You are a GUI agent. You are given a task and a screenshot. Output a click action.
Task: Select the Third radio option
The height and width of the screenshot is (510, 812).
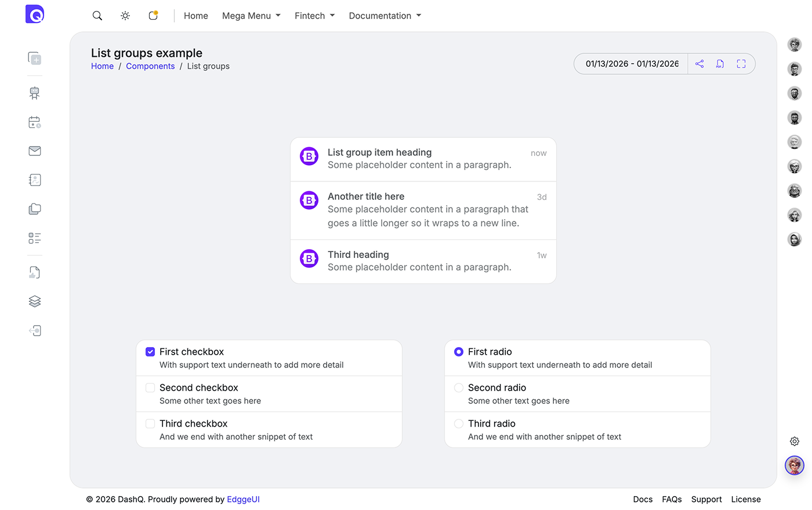pos(459,424)
